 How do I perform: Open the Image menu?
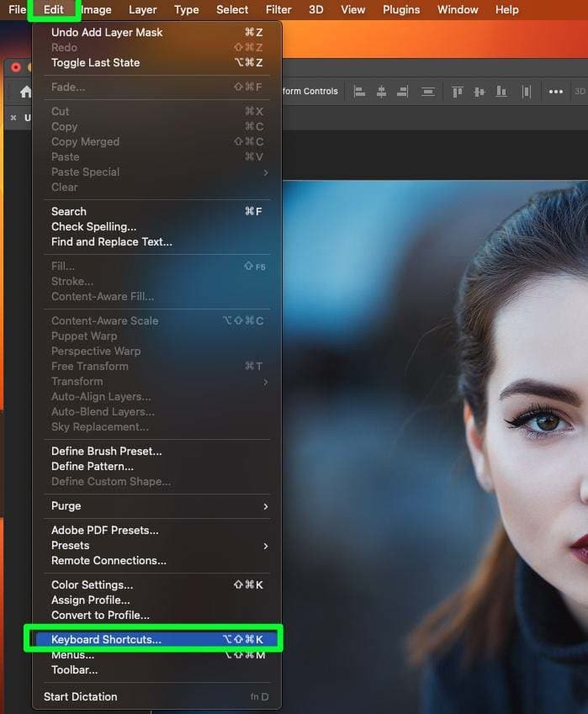point(96,9)
